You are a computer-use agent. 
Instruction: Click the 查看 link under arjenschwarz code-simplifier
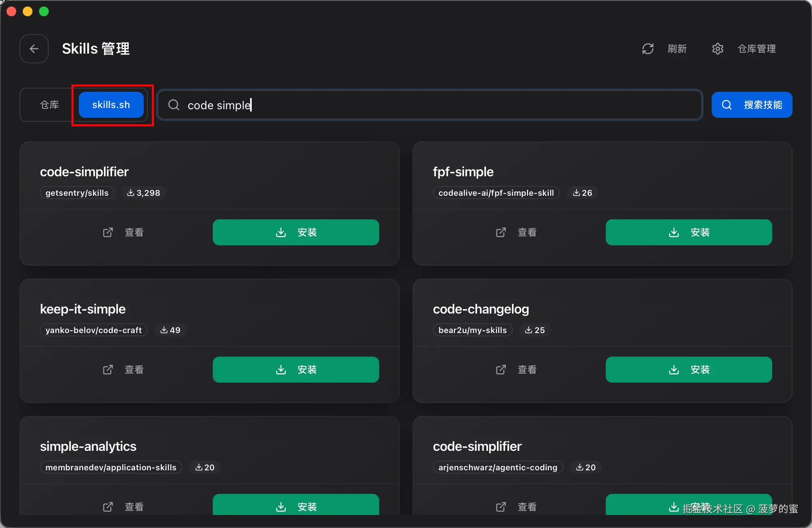tap(527, 506)
